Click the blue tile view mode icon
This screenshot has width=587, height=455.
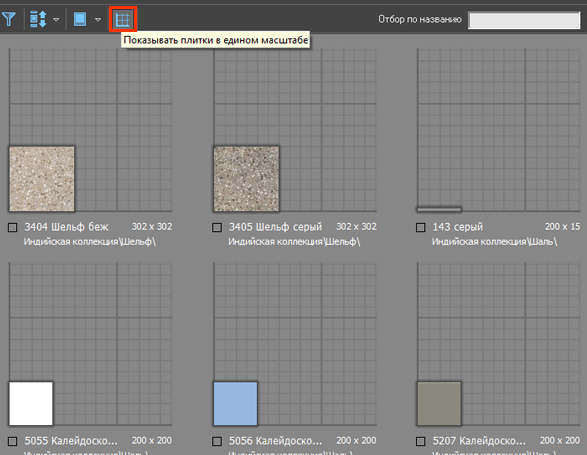[80, 19]
